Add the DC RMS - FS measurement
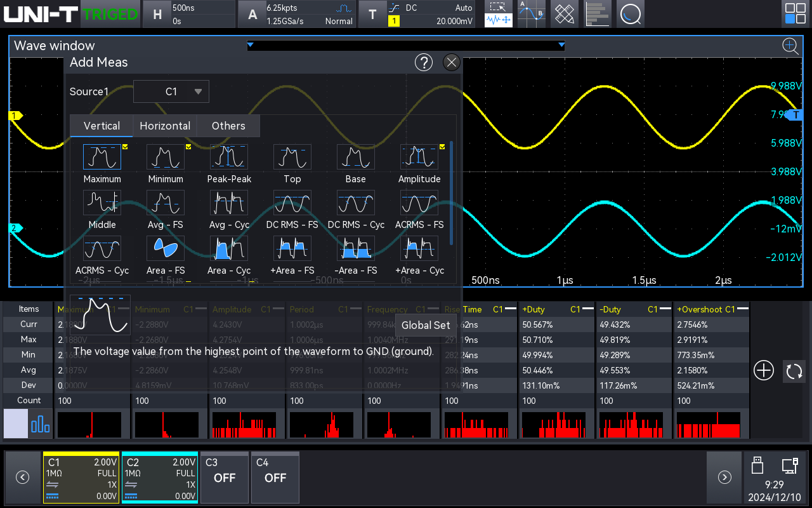The height and width of the screenshot is (508, 812). click(292, 203)
